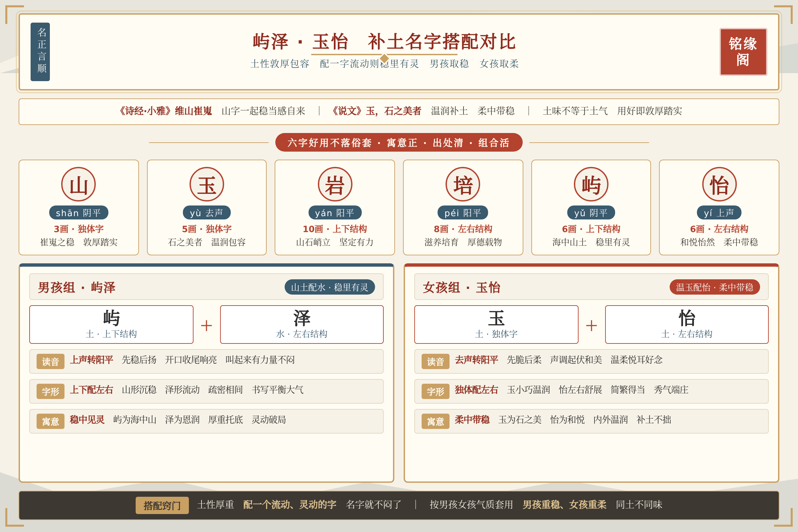Viewport: 798px width, 532px height.
Task: Click the text 3画 · 独体字
Action: [79, 229]
